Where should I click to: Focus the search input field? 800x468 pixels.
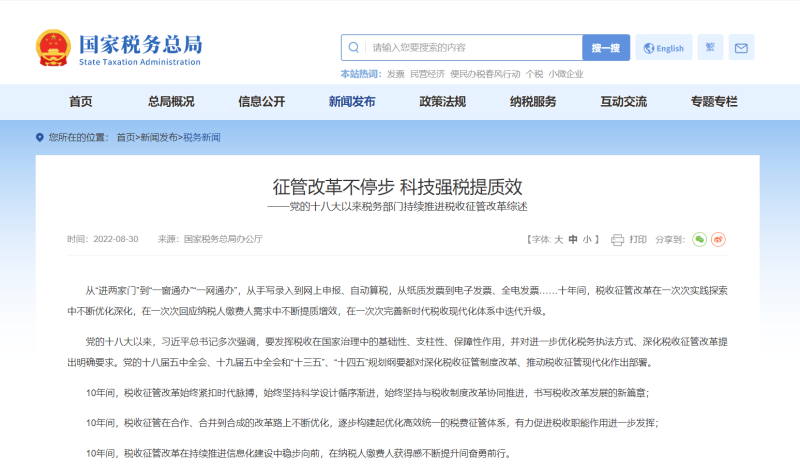coord(472,48)
